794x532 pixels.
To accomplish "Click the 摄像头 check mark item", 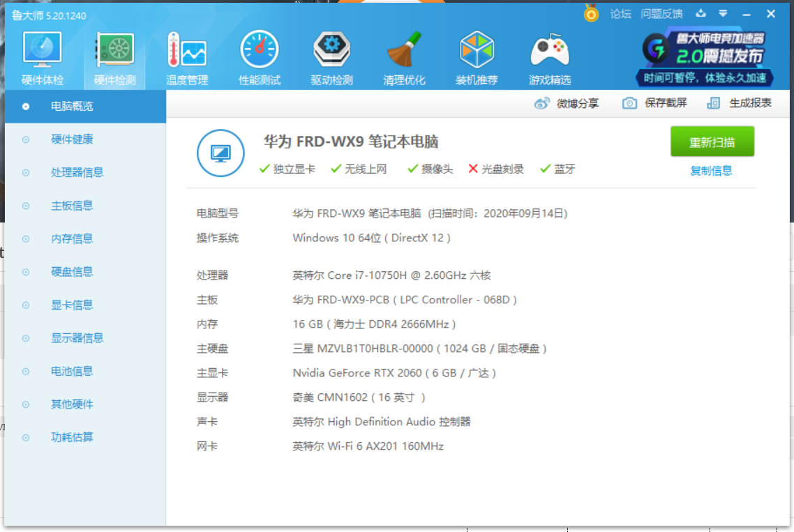I will pos(430,169).
